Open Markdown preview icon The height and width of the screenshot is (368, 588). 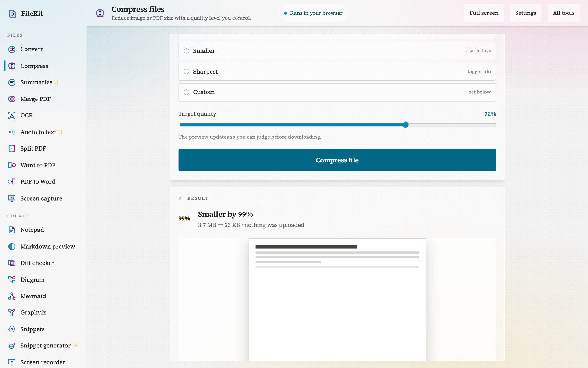coord(12,247)
